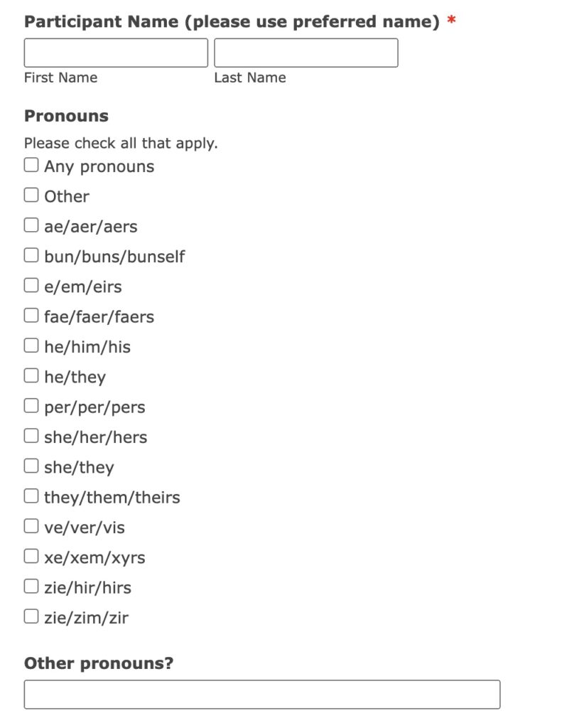Check the he/they option
The image size is (579, 728).
31,376
